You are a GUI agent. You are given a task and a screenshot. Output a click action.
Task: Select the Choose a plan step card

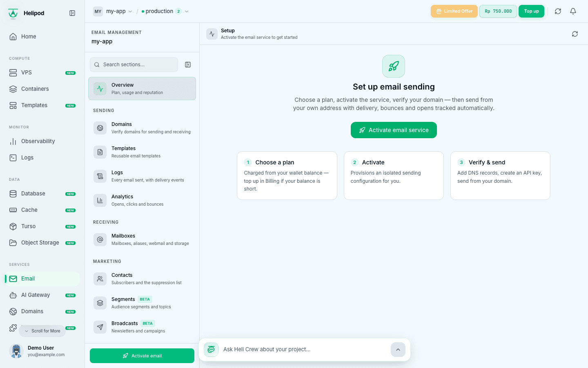pos(287,176)
